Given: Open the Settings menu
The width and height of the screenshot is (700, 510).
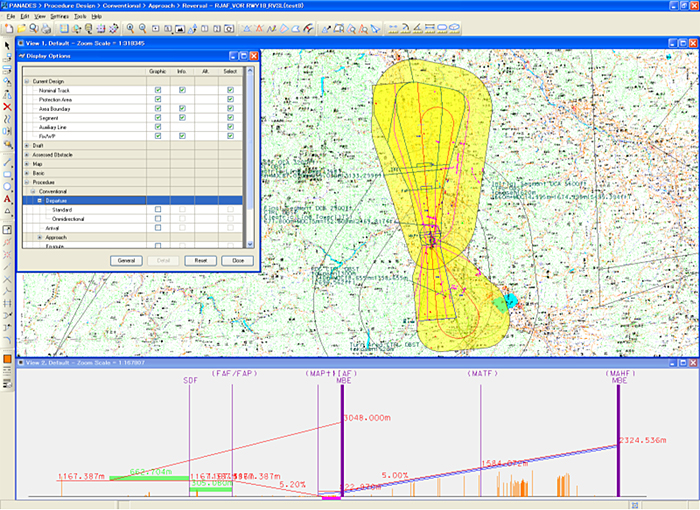Looking at the screenshot, I should click(59, 17).
